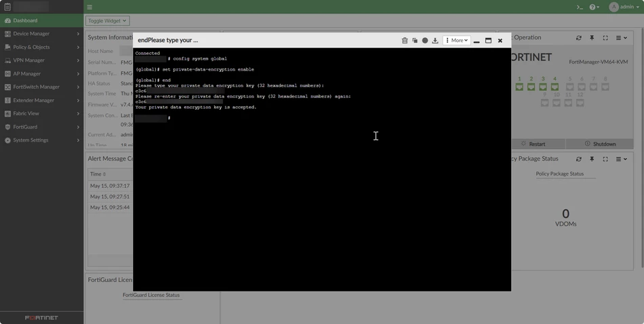Viewport: 644px width, 324px height.
Task: Open Unit Operation widget menu dropdown
Action: pos(621,38)
